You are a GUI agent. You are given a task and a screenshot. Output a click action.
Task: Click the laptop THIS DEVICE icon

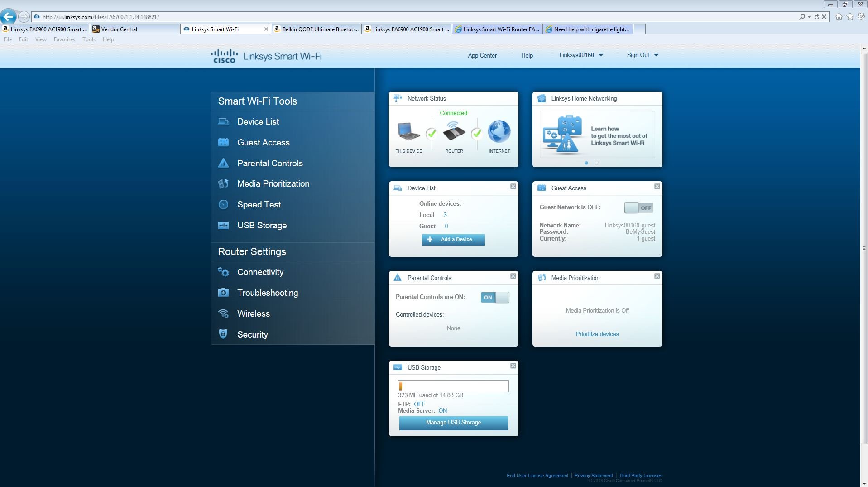[408, 132]
